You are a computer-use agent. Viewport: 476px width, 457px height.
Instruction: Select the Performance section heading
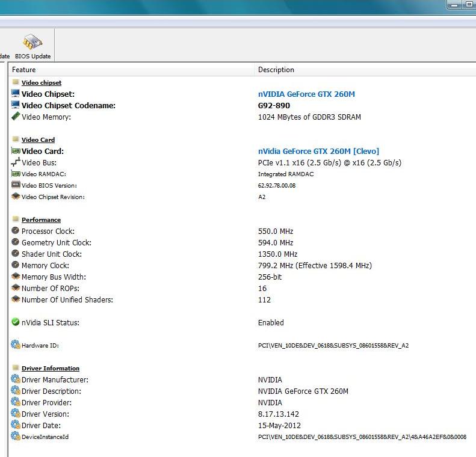[41, 220]
